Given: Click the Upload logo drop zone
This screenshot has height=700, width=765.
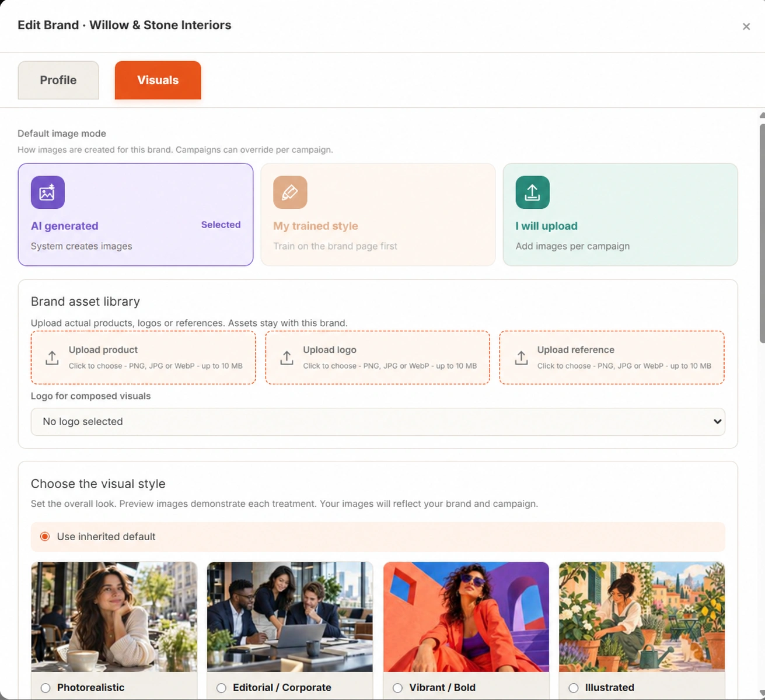Looking at the screenshot, I should tap(378, 358).
